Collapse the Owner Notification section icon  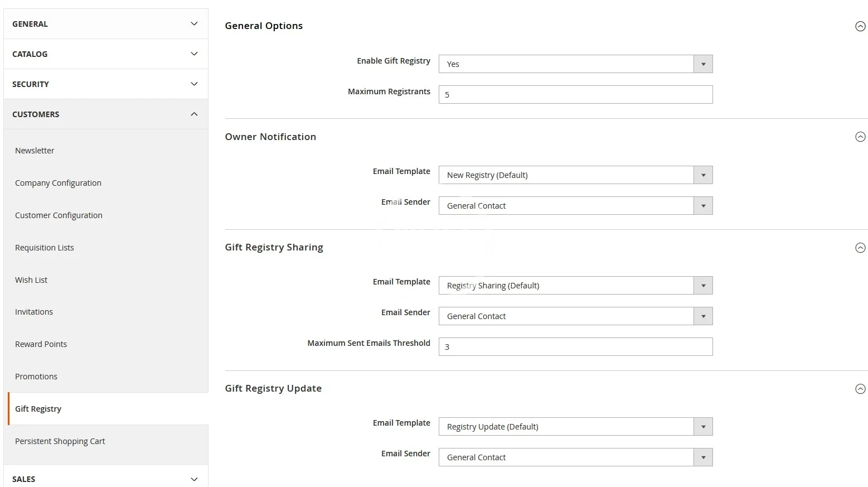click(860, 137)
